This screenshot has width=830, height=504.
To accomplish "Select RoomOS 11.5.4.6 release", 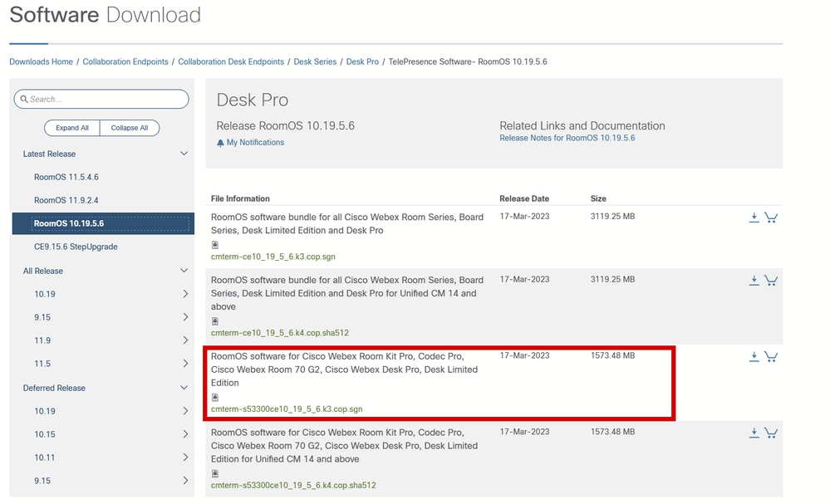I will [x=66, y=177].
